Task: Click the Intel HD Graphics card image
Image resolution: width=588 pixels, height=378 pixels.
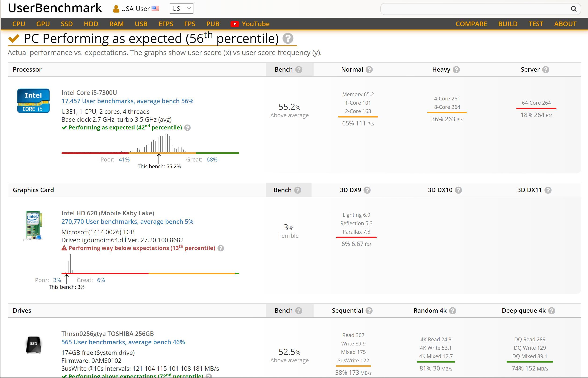Action: (33, 225)
